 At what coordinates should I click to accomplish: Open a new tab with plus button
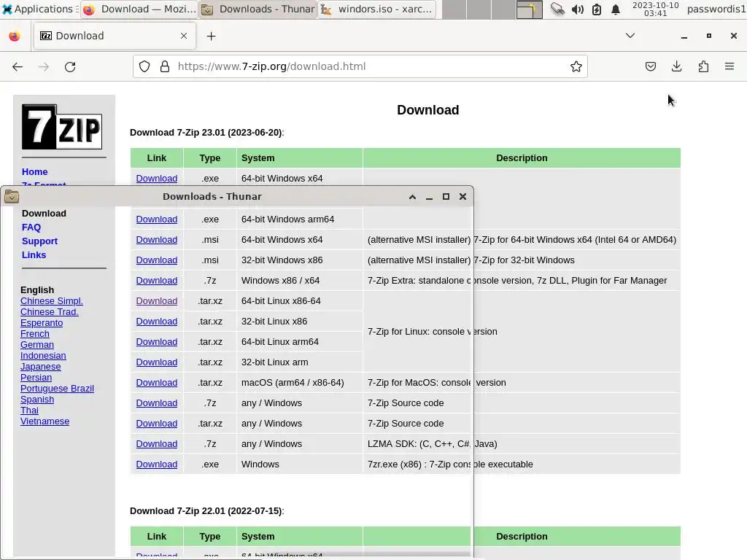211,36
